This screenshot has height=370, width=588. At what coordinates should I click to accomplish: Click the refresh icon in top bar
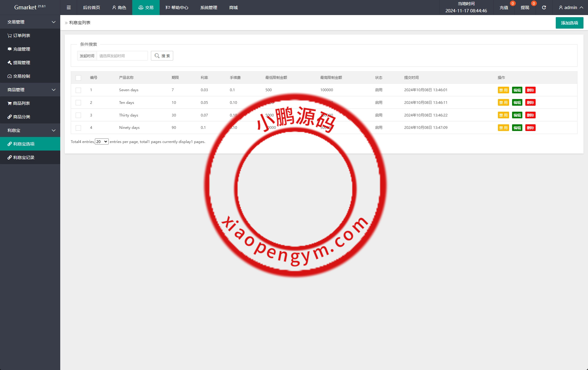coord(544,8)
